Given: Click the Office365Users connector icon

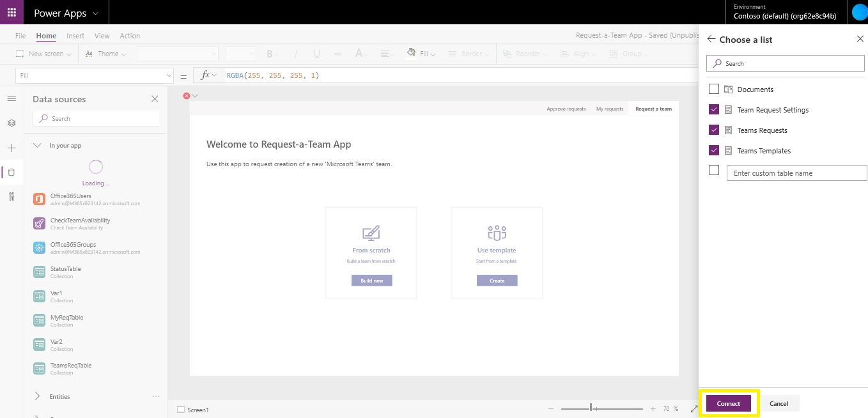Looking at the screenshot, I should [39, 199].
